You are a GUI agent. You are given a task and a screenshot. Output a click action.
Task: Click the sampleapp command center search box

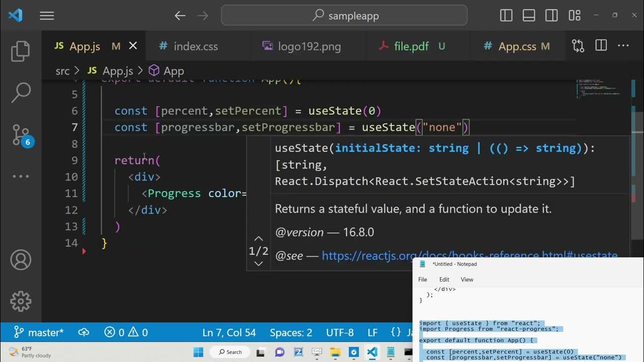[344, 16]
